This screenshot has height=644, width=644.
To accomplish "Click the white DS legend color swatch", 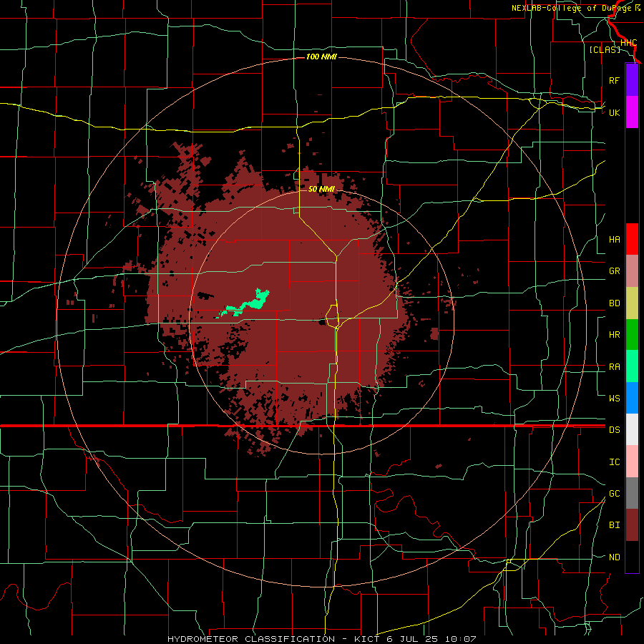I will [632, 429].
